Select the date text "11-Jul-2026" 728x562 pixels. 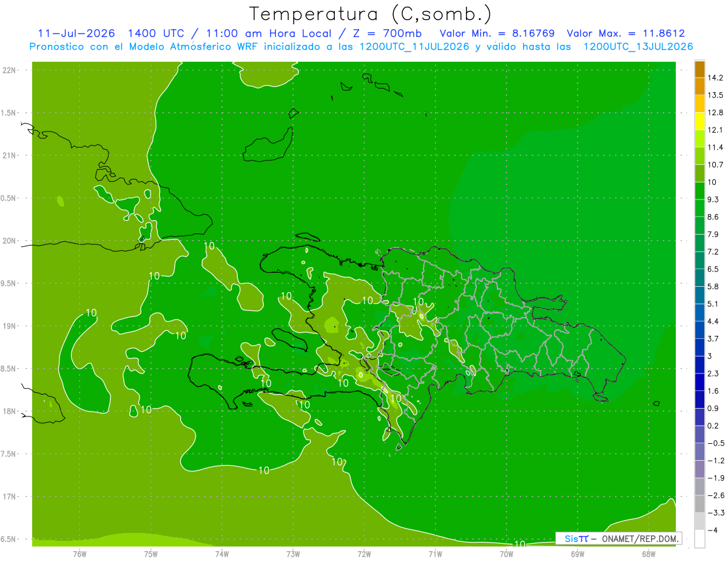(76, 33)
